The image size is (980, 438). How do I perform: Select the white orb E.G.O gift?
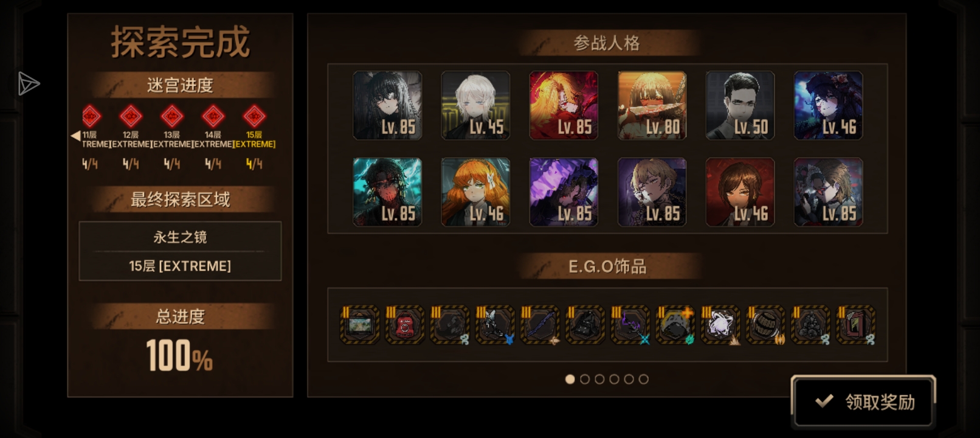pyautogui.click(x=720, y=325)
